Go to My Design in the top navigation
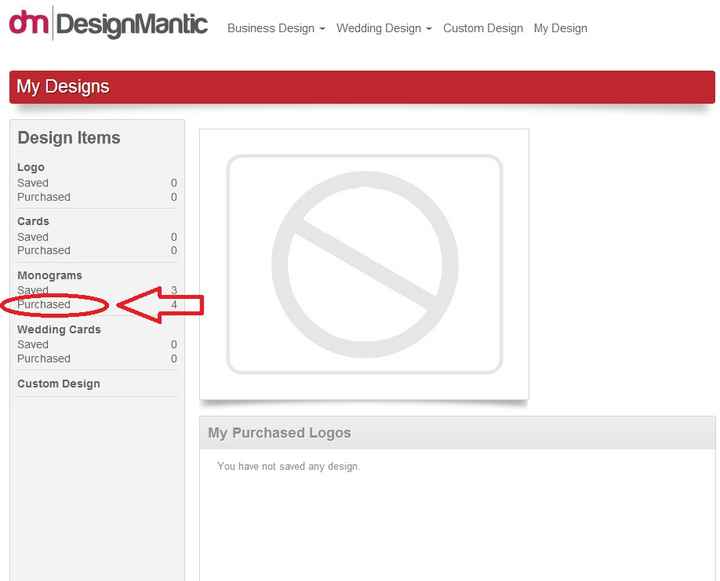This screenshot has width=720, height=581. click(x=560, y=28)
